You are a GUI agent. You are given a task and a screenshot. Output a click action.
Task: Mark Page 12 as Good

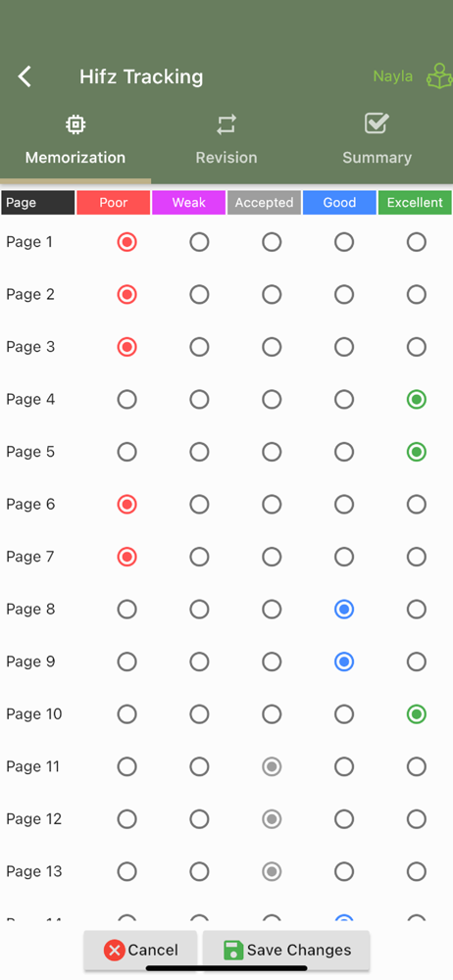pos(344,819)
